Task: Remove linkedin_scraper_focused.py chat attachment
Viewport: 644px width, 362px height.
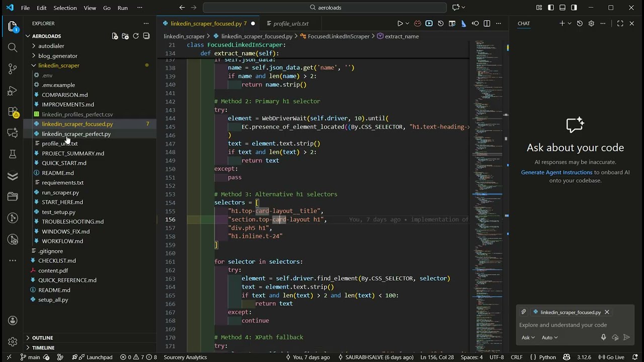Action: click(607, 312)
